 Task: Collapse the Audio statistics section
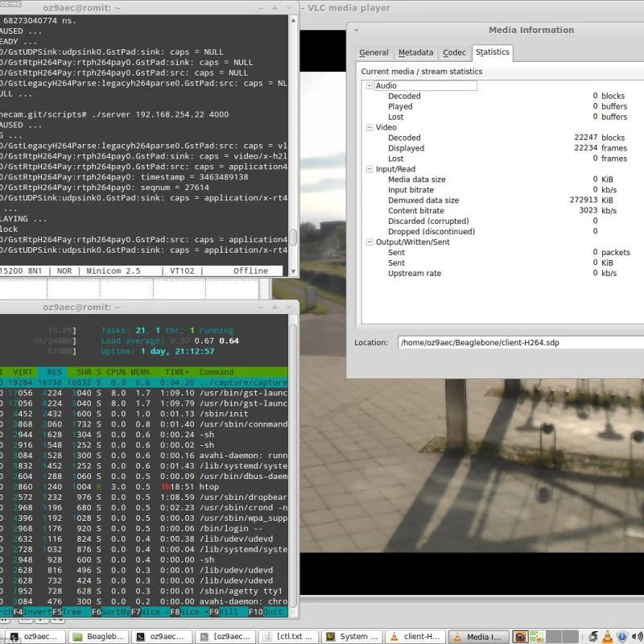click(369, 86)
